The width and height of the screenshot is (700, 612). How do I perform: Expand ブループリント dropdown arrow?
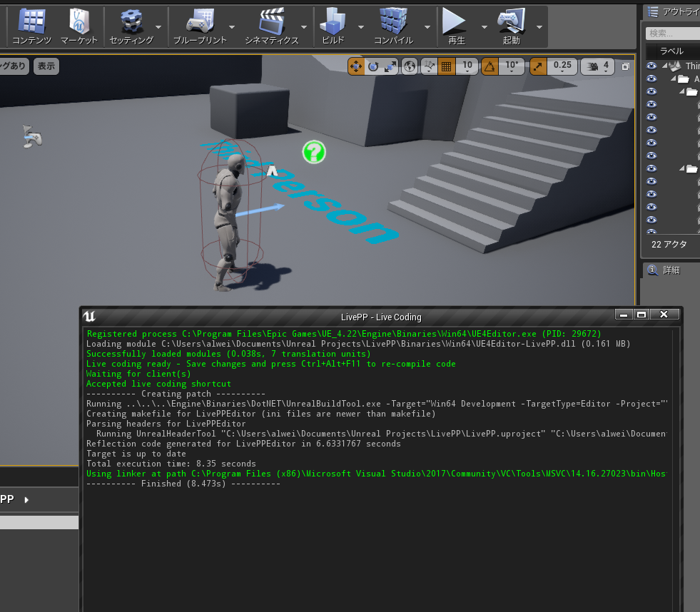232,27
